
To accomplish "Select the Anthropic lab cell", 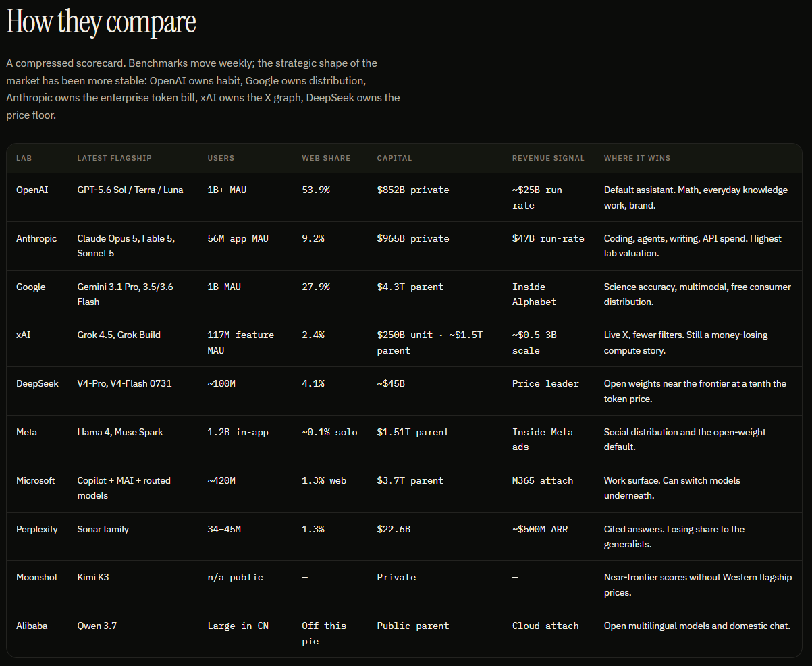I will [36, 238].
